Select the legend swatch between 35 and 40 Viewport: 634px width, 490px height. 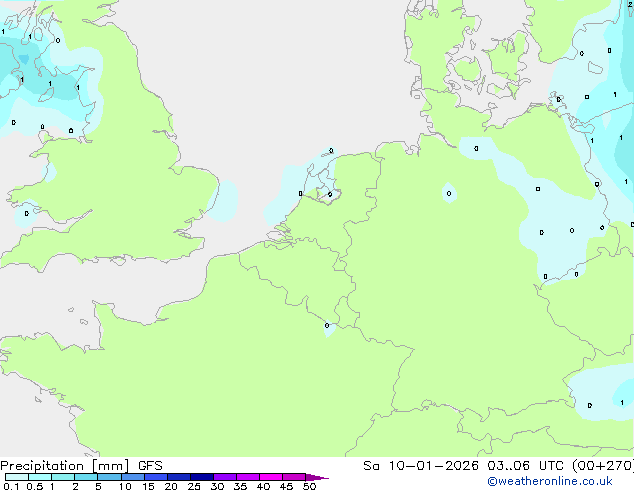pyautogui.click(x=247, y=477)
